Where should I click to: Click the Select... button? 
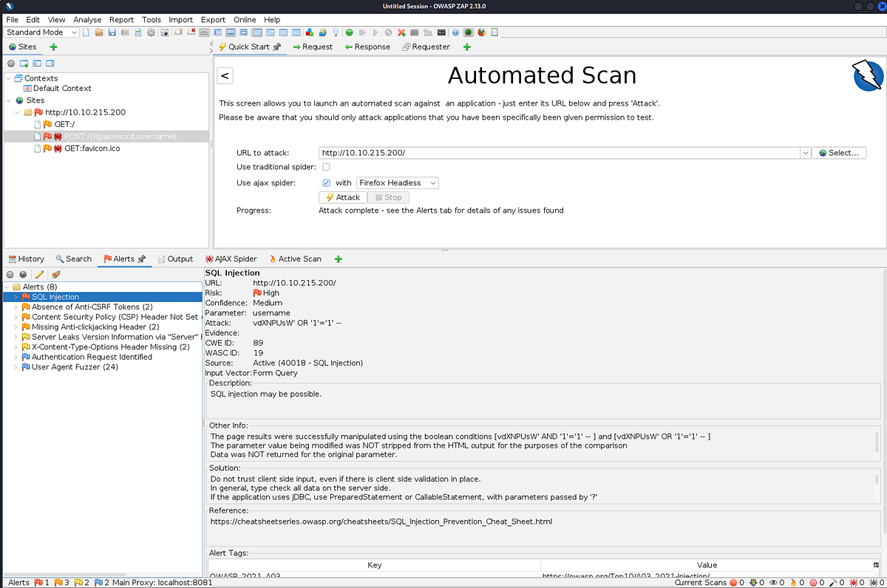(x=839, y=153)
